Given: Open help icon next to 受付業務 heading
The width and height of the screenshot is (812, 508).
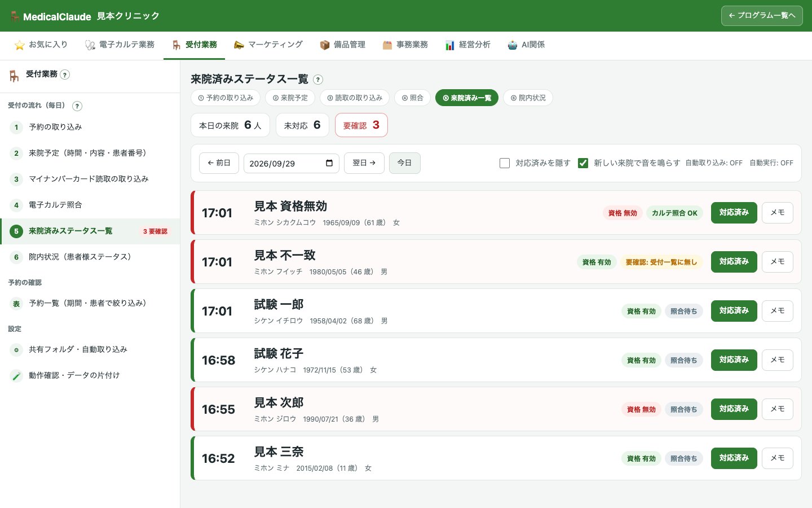Looking at the screenshot, I should (x=65, y=75).
